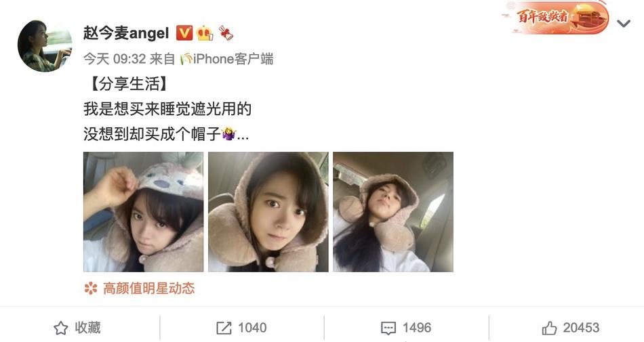This screenshot has width=644, height=342.
Task: Open 高颜值明星动态 topic link
Action: click(x=148, y=288)
